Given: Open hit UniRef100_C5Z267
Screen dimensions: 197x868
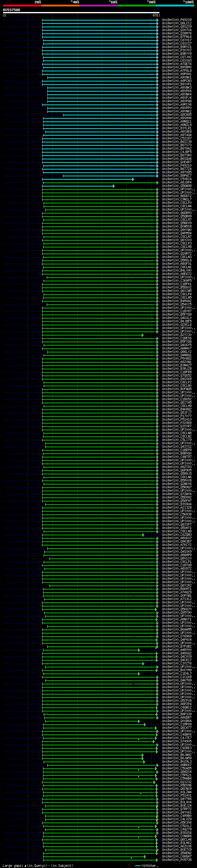Looking at the screenshot, I should pyautogui.click(x=177, y=138).
